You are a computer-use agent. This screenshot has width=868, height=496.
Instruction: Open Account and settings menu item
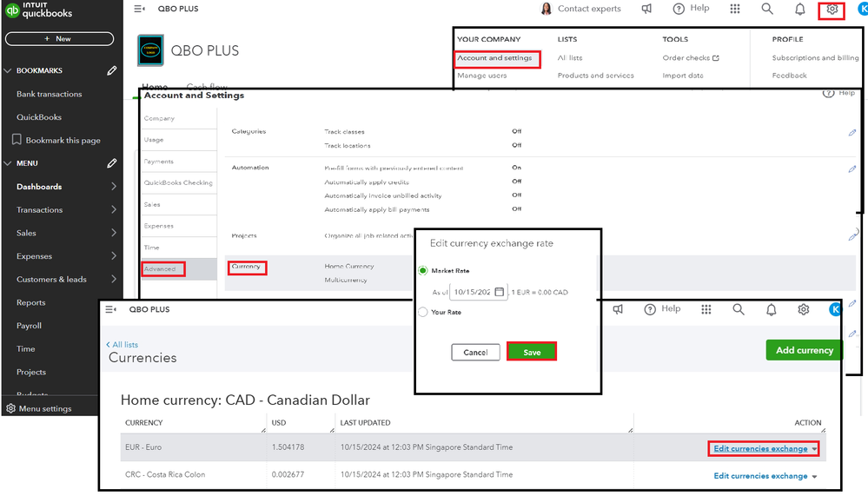pyautogui.click(x=496, y=58)
